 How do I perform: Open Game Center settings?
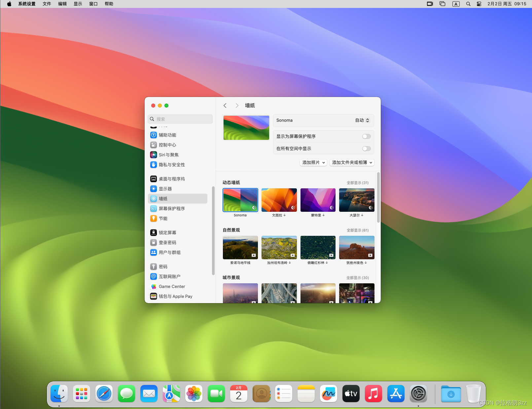(178, 286)
